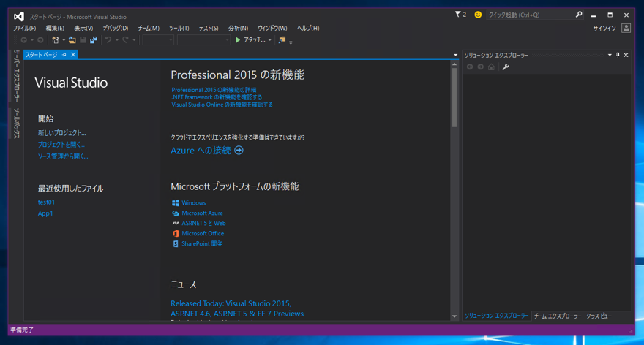Open the Redo history dropdown arrow
This screenshot has height=345, width=644.
coord(134,40)
